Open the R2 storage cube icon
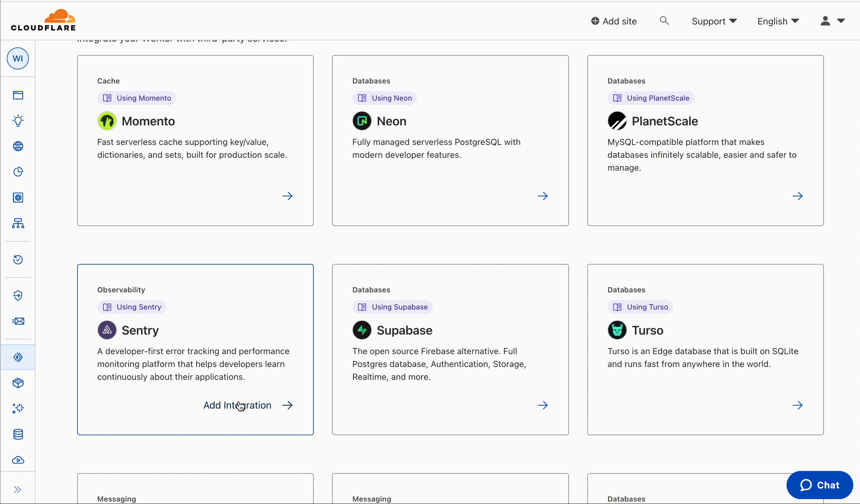The width and height of the screenshot is (860, 504). 18,383
